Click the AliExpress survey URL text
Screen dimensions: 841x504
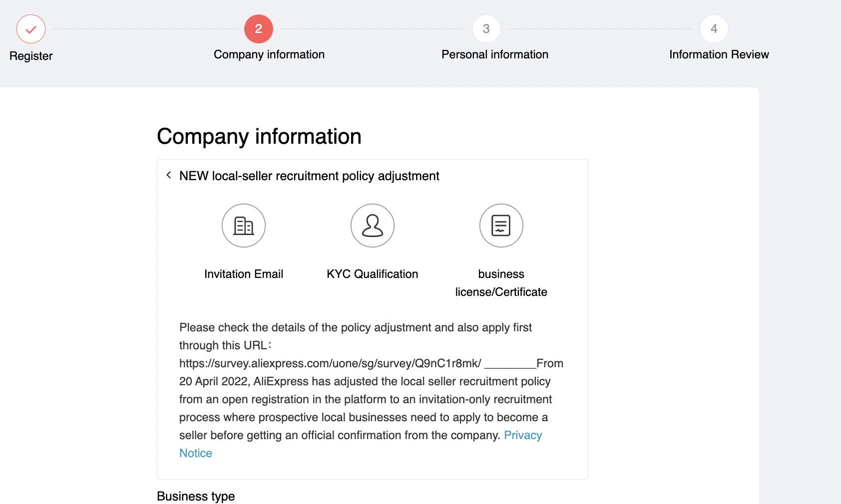click(330, 363)
